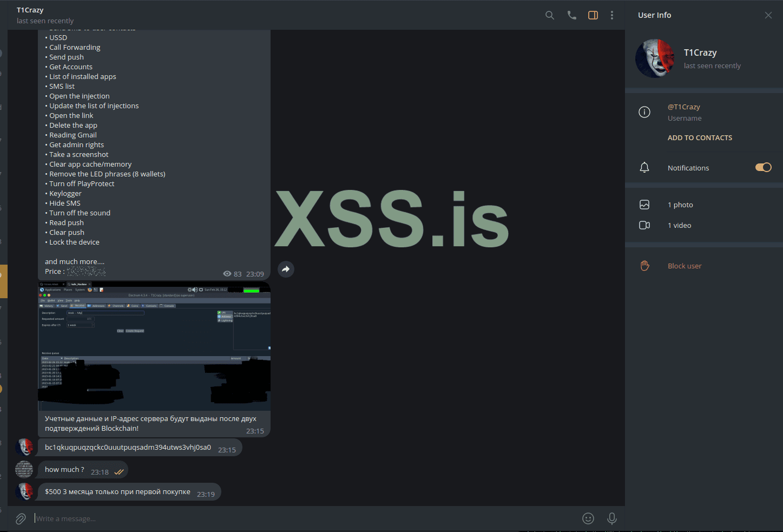
Task: Open shared videos via the video icon
Action: click(644, 225)
